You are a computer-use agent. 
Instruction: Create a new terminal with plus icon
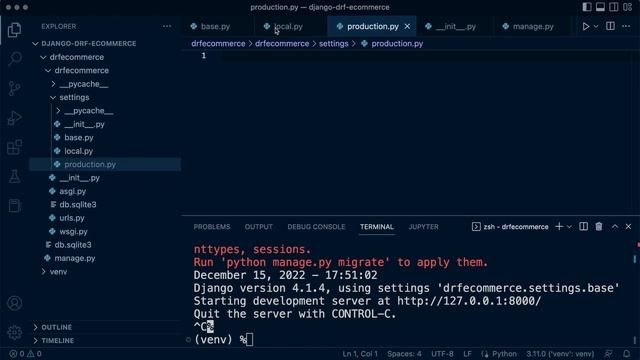tap(559, 227)
